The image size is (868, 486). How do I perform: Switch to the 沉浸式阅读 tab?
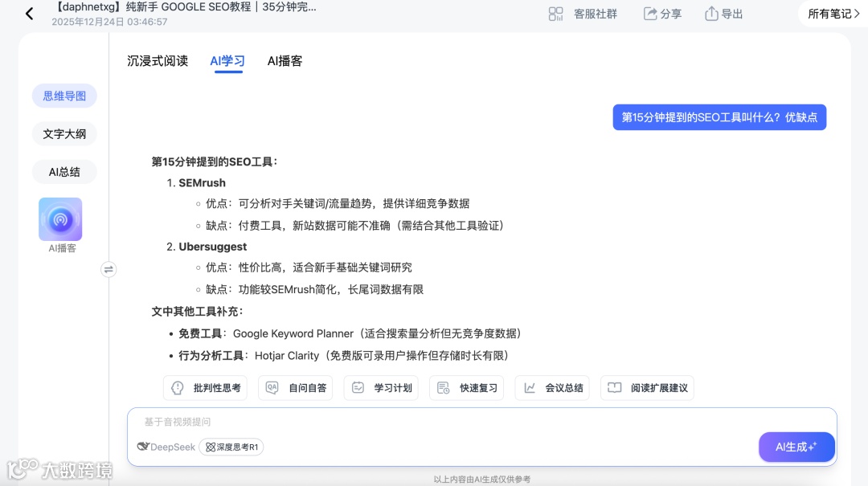click(x=158, y=61)
